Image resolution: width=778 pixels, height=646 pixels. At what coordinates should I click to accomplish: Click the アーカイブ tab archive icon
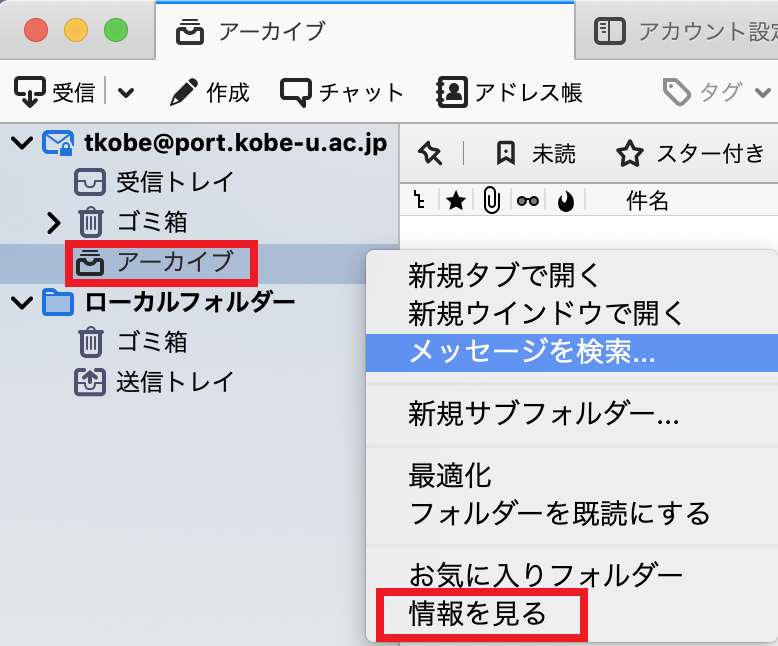190,31
